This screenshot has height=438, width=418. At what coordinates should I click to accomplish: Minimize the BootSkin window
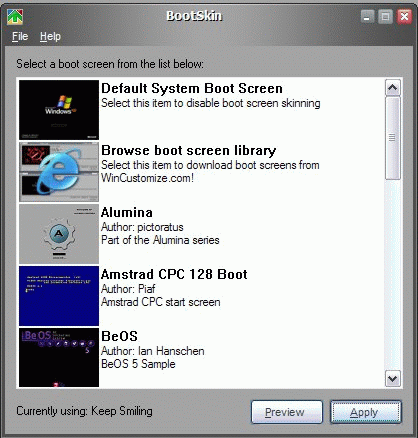coord(367,17)
